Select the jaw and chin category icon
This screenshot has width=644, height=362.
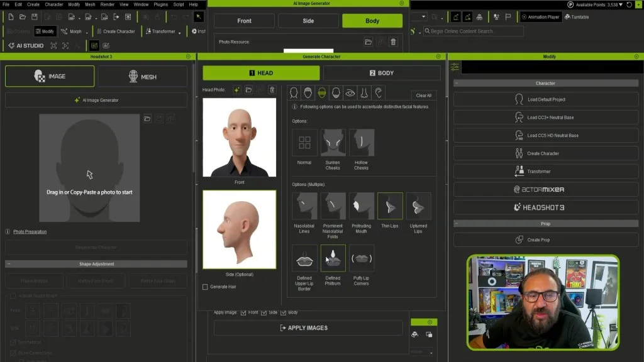point(336,93)
